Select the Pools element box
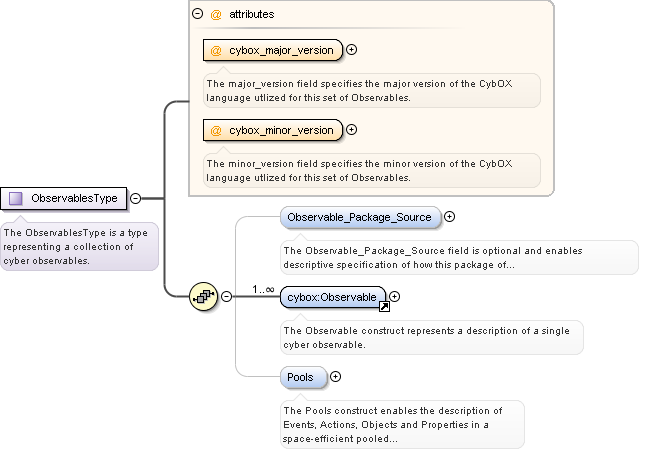 pyautogui.click(x=300, y=377)
